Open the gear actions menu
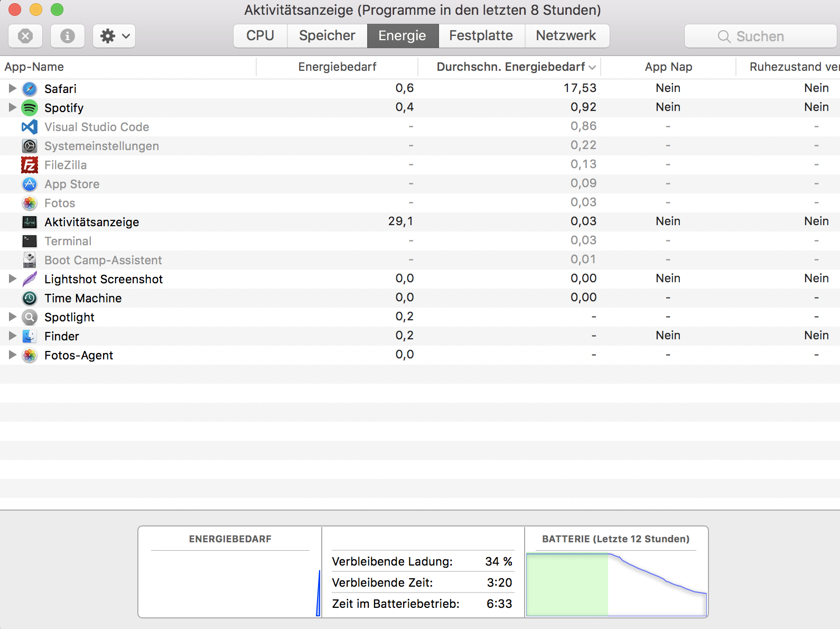 click(114, 36)
